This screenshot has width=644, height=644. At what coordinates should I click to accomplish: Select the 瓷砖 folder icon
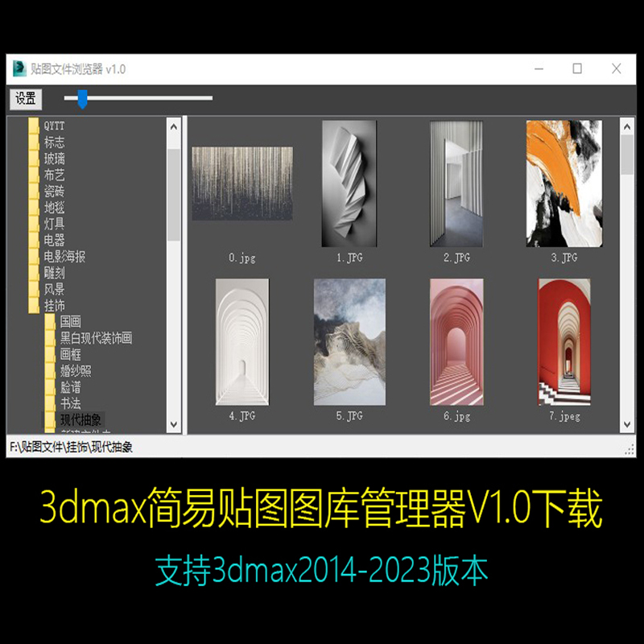click(34, 190)
